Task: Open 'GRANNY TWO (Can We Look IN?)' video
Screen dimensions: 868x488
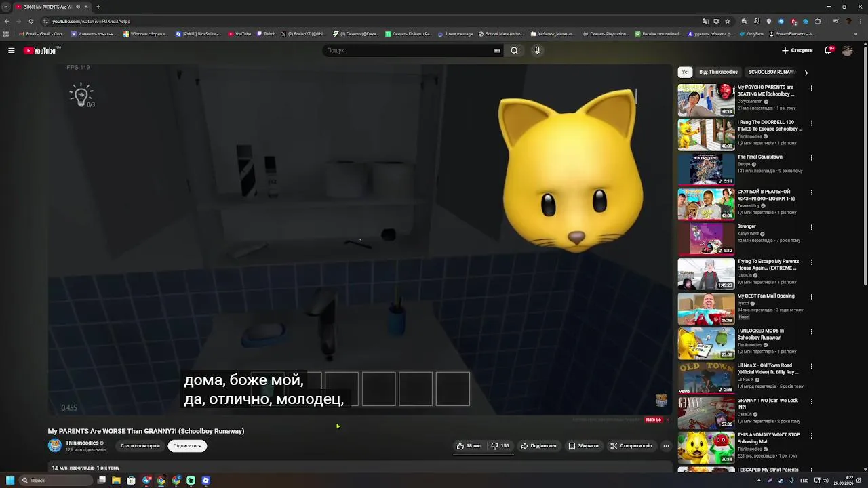Action: click(706, 412)
